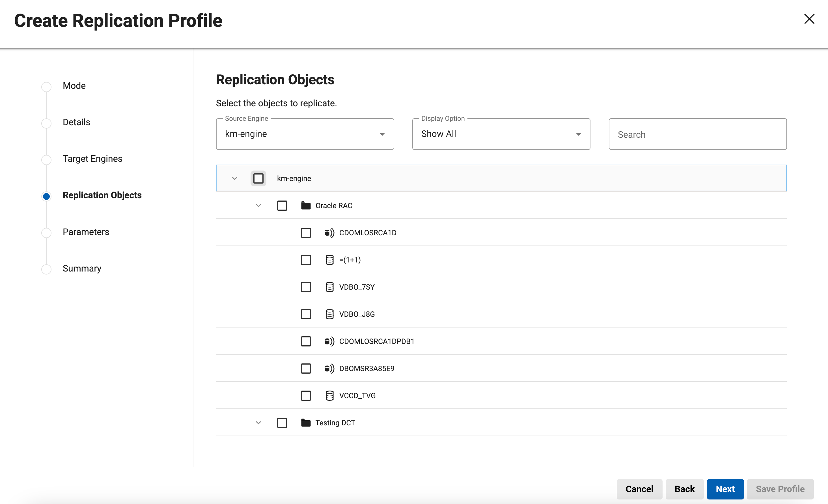Focus the Search input field
828x504 pixels.
[x=697, y=134]
